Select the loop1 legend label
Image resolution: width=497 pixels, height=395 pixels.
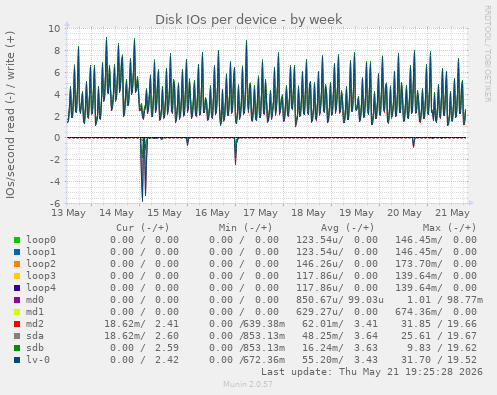(41, 252)
